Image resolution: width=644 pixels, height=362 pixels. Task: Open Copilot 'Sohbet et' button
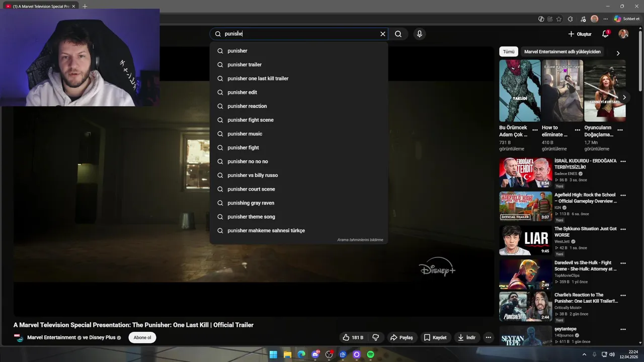pyautogui.click(x=627, y=19)
